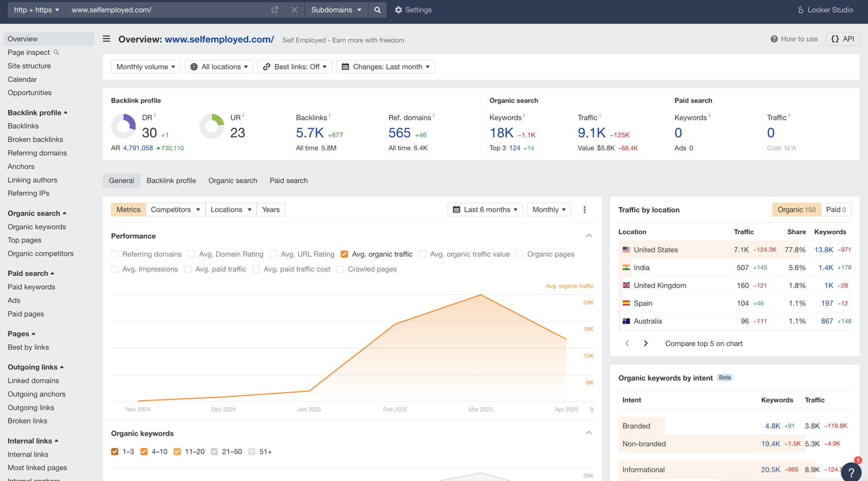868x481 pixels.
Task: Switch to the Organic search tab
Action: click(x=233, y=181)
